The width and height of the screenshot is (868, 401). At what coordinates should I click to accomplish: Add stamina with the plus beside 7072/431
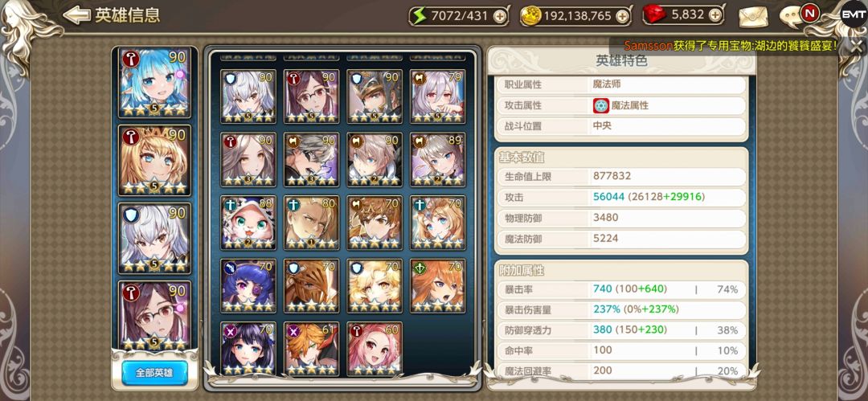pyautogui.click(x=499, y=17)
